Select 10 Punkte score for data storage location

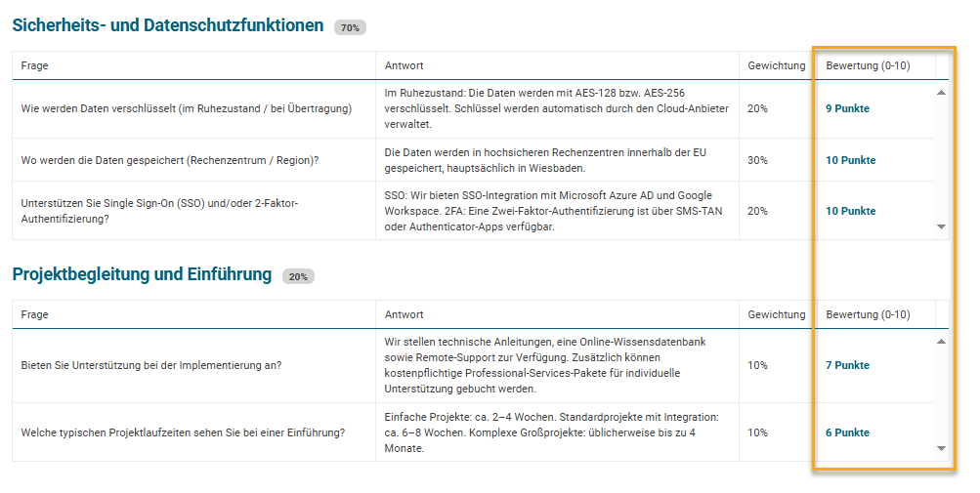[850, 160]
